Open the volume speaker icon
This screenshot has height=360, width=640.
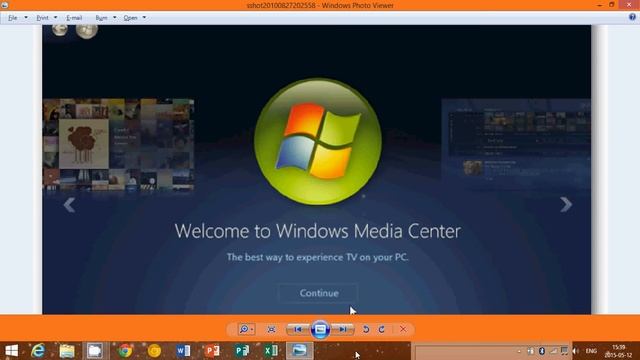576,351
